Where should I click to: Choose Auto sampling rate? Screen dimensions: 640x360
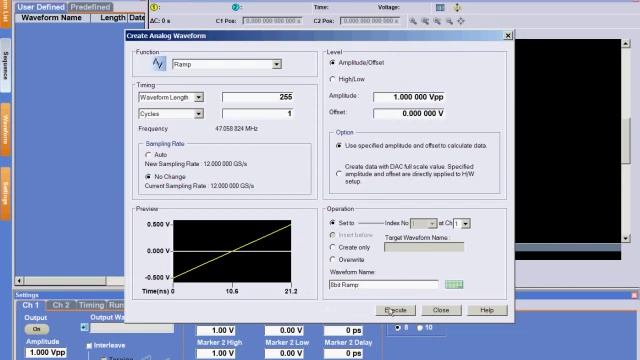(148, 155)
